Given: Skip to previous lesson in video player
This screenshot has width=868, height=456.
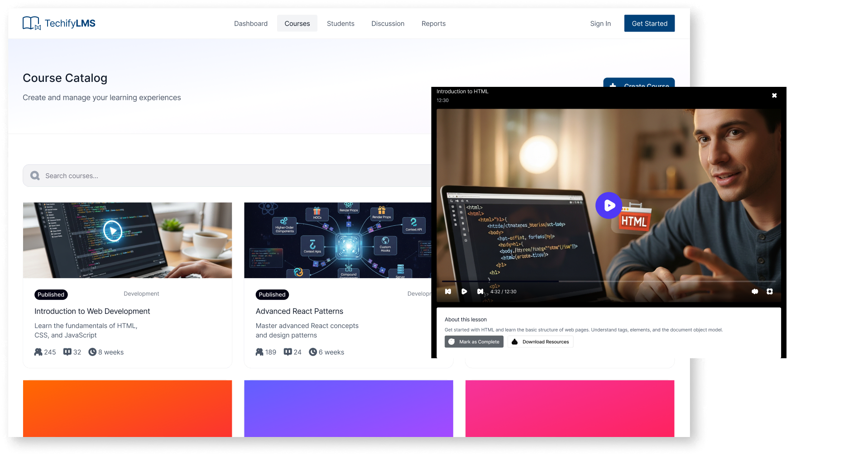Looking at the screenshot, I should (448, 292).
